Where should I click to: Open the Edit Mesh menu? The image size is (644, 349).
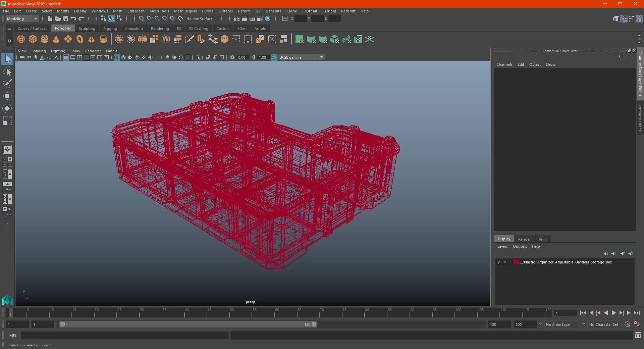point(136,11)
